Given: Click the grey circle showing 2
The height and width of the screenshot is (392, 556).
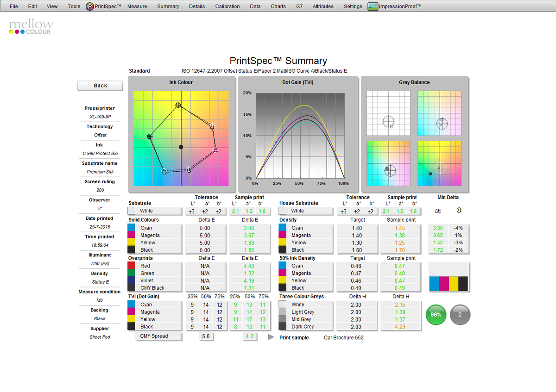Looking at the screenshot, I should click(x=460, y=315).
